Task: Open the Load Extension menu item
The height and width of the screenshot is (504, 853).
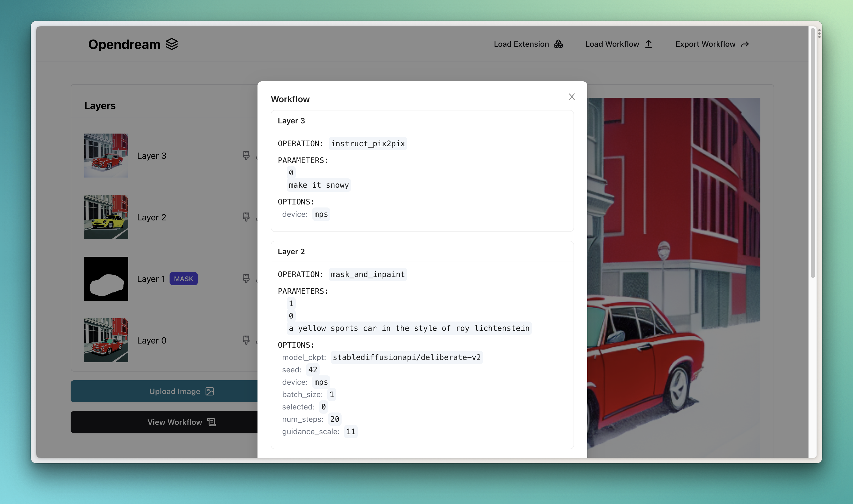Action: (x=521, y=44)
